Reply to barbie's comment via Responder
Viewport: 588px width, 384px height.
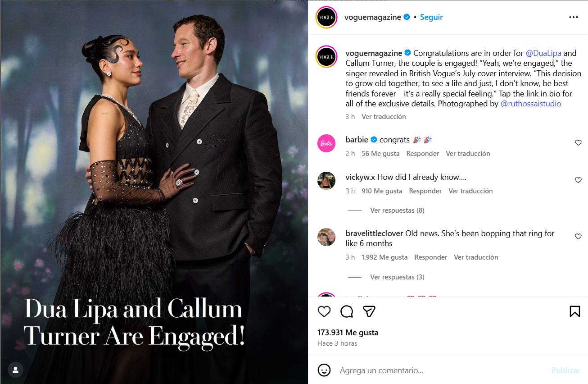click(x=422, y=154)
